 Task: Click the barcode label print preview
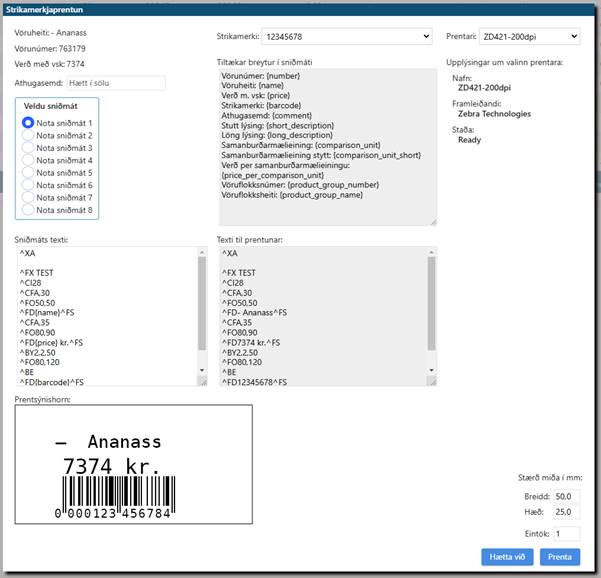(x=133, y=465)
